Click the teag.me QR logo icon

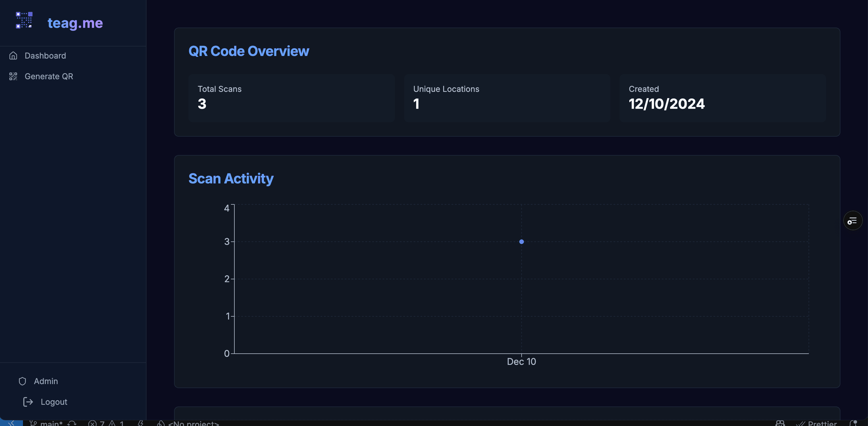pos(24,20)
